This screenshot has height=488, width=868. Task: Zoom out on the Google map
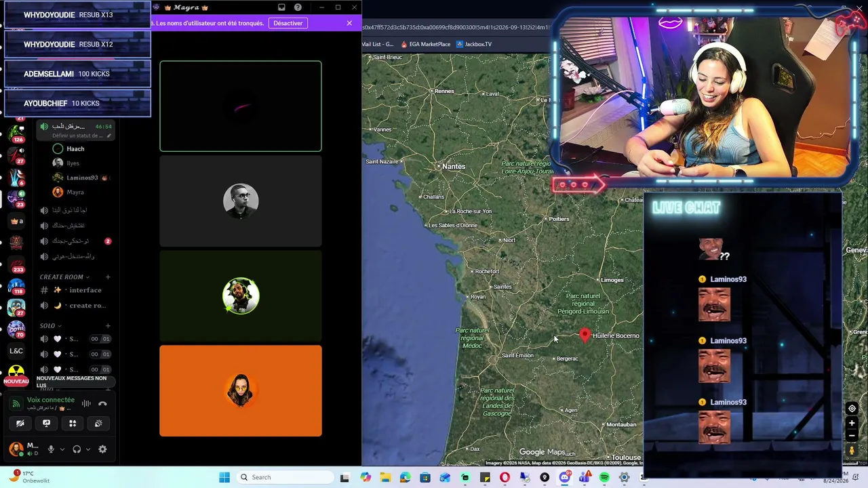pyautogui.click(x=852, y=436)
